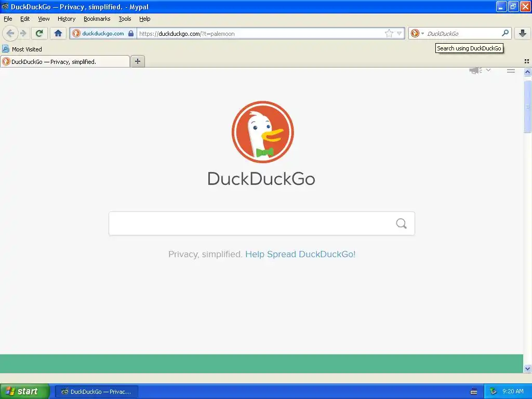Open the Windows start menu

coord(25,391)
